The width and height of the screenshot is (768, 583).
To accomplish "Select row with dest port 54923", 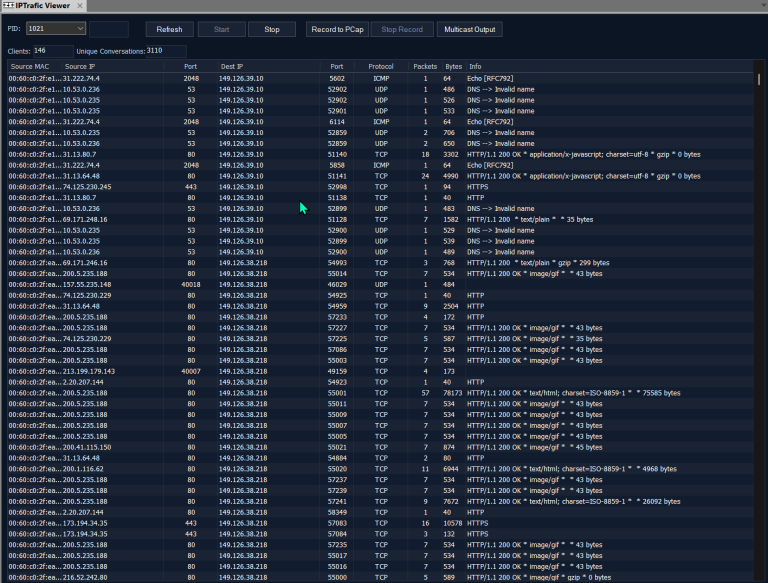I will click(x=380, y=382).
